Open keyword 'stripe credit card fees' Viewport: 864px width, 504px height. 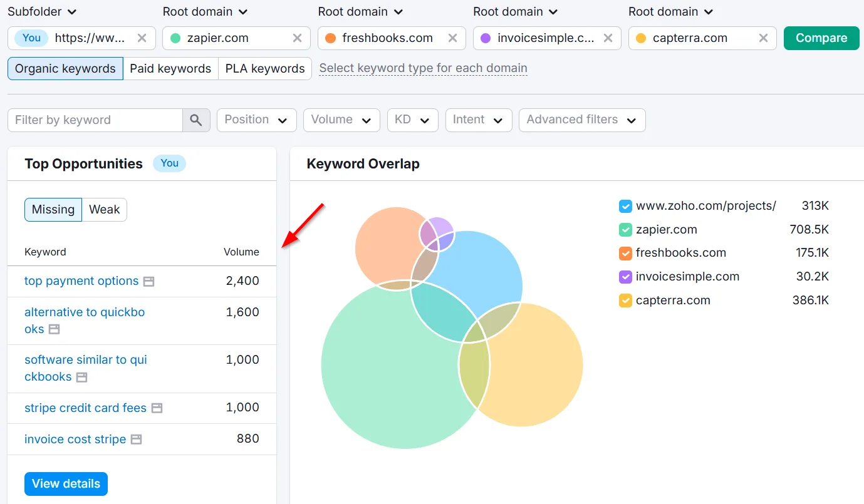(85, 408)
